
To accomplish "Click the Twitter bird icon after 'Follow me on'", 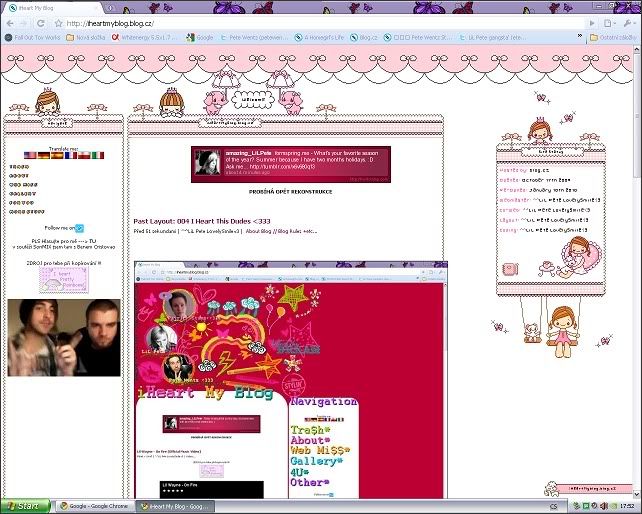I will (80, 228).
